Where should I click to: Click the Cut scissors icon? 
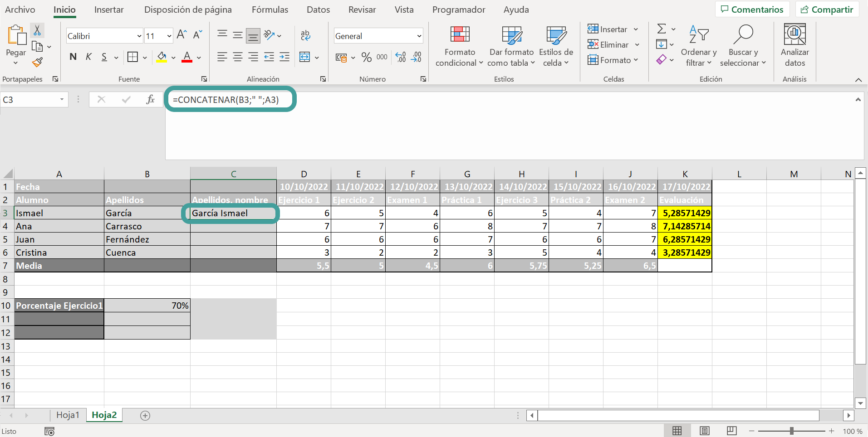tap(37, 30)
